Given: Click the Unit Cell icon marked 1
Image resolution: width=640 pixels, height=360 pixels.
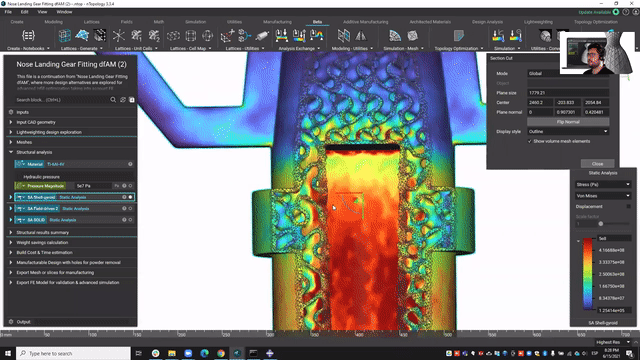Looking at the screenshot, I should pyautogui.click(x=136, y=36).
